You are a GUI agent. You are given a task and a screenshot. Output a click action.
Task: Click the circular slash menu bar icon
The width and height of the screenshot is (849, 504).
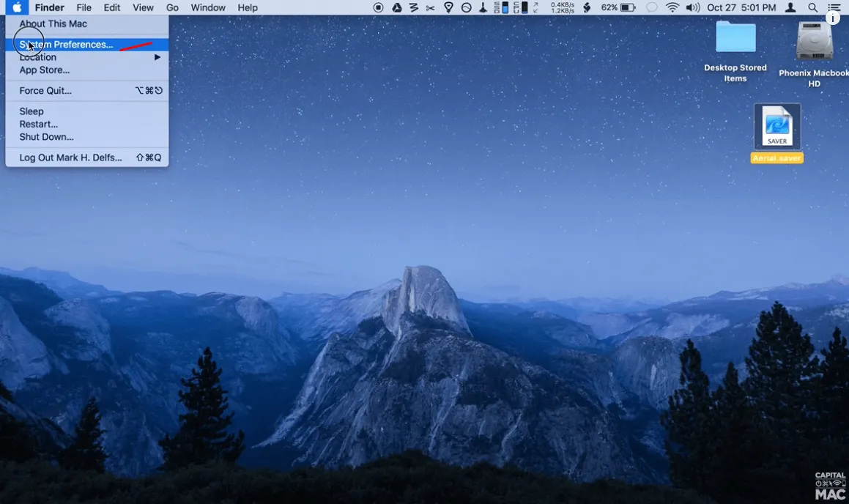pyautogui.click(x=466, y=7)
